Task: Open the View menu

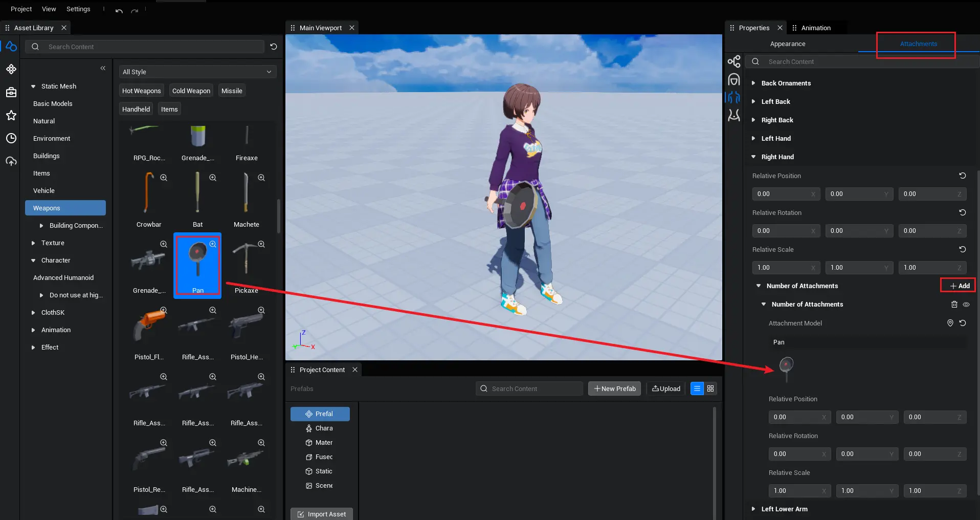Action: click(49, 9)
